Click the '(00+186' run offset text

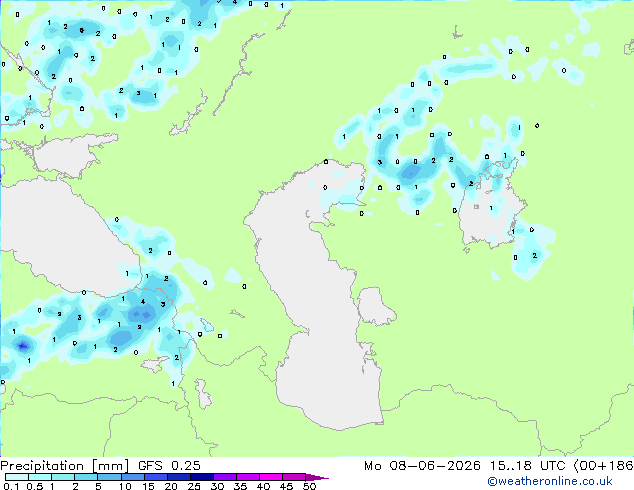(603, 466)
